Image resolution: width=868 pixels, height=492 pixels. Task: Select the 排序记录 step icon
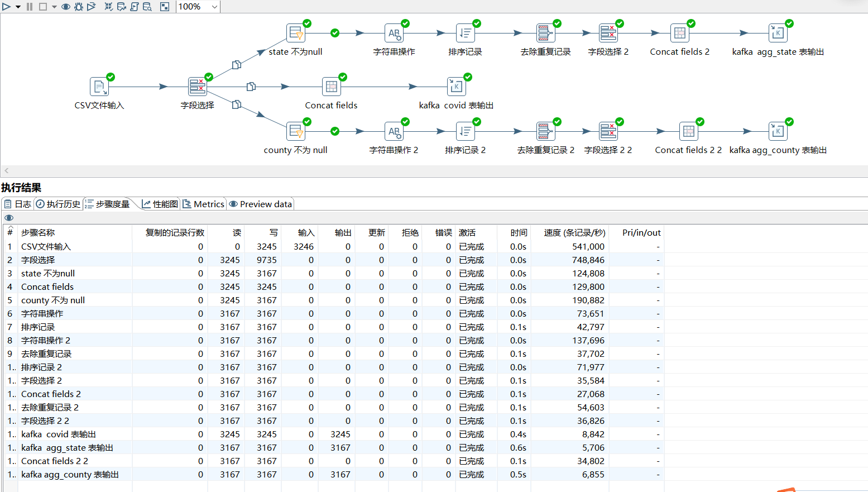click(465, 33)
